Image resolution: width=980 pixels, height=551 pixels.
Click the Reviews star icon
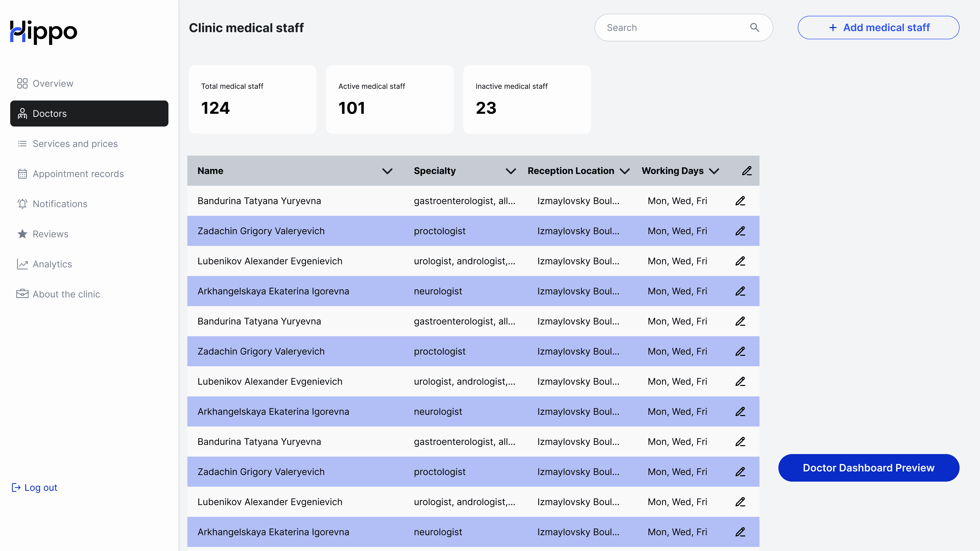point(22,234)
